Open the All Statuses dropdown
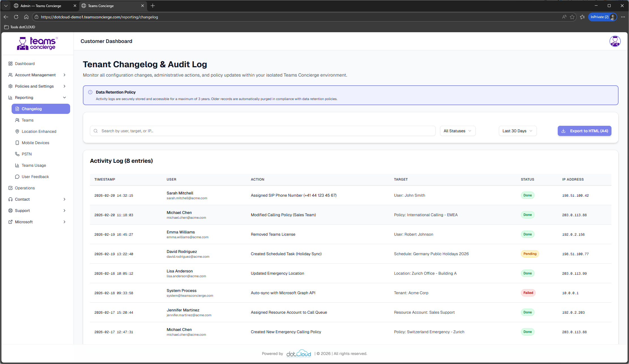 click(x=457, y=131)
